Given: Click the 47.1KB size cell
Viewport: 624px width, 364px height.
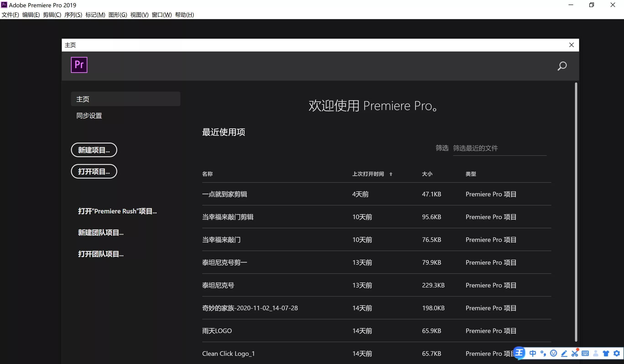Looking at the screenshot, I should pos(431,194).
